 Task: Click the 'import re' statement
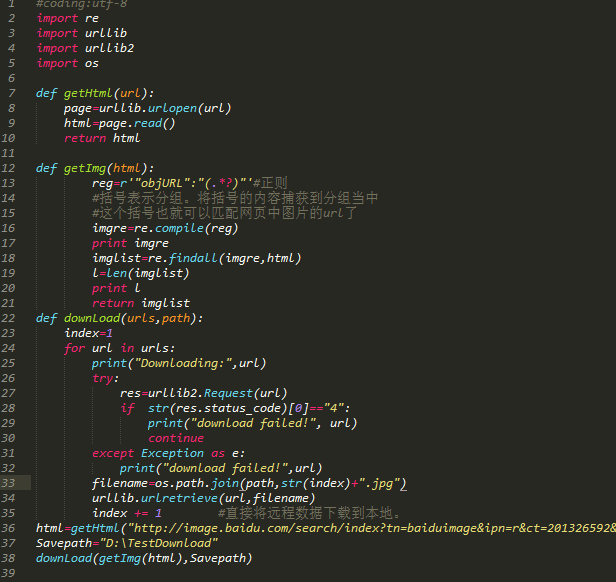(68, 18)
